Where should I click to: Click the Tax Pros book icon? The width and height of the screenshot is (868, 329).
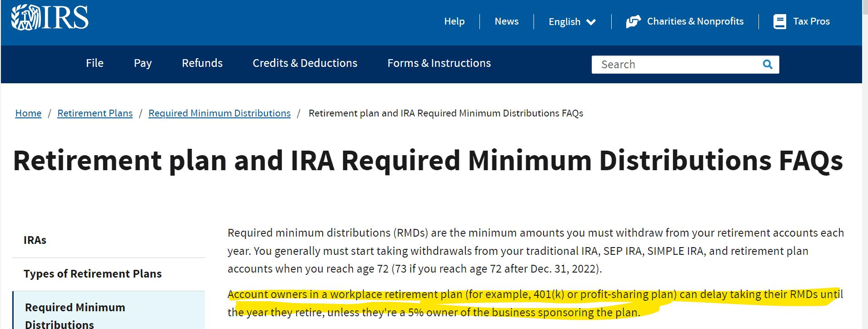pyautogui.click(x=780, y=21)
